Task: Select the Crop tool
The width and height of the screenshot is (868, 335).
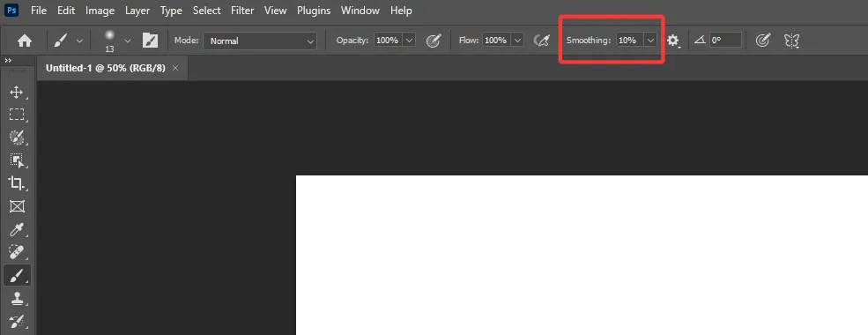Action: (17, 183)
